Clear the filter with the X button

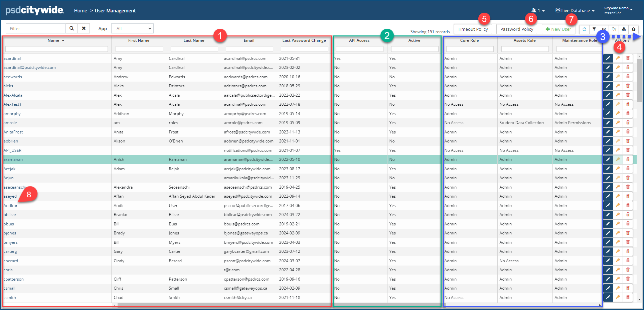tap(84, 28)
